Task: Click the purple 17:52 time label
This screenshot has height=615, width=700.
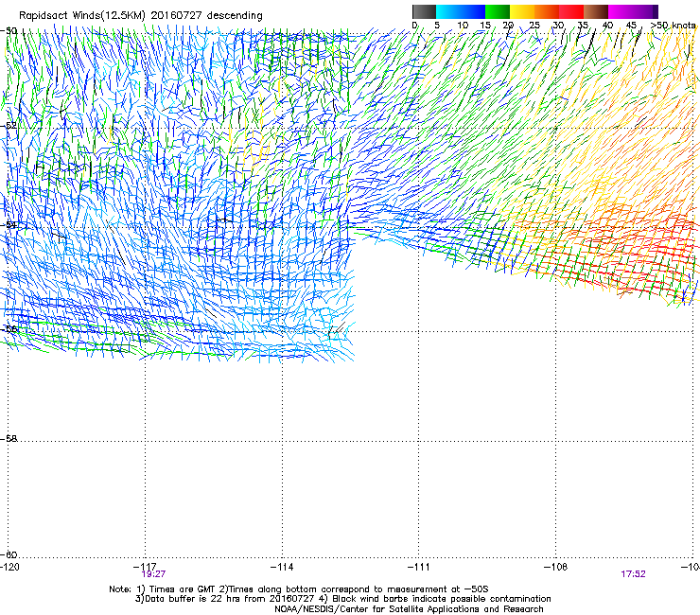Action: (633, 574)
